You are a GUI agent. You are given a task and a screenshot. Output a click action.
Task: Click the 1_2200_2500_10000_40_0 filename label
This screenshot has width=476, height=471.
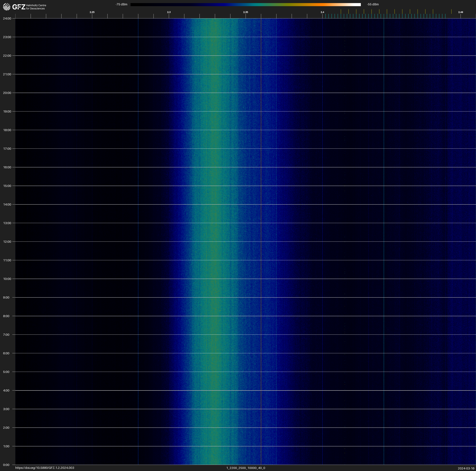coord(246,468)
